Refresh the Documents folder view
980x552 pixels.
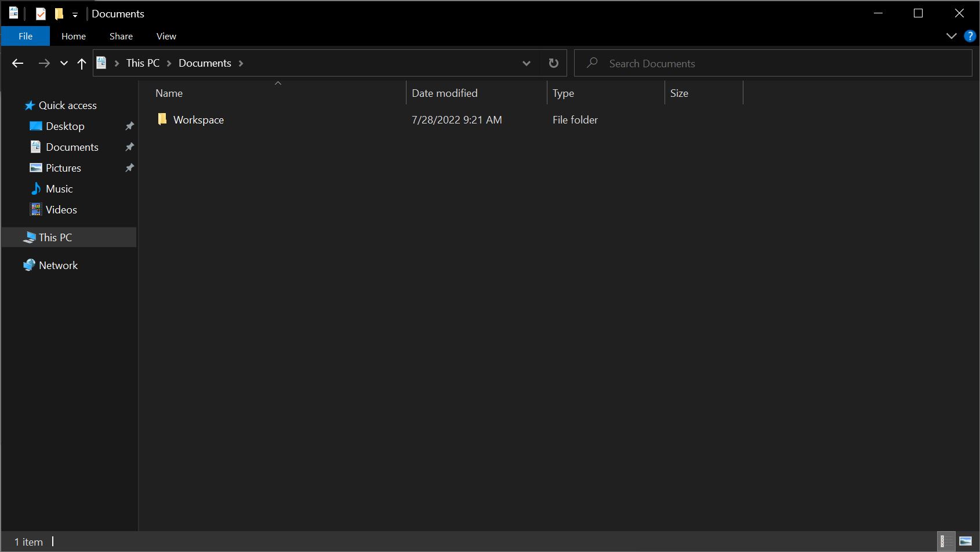tap(553, 63)
